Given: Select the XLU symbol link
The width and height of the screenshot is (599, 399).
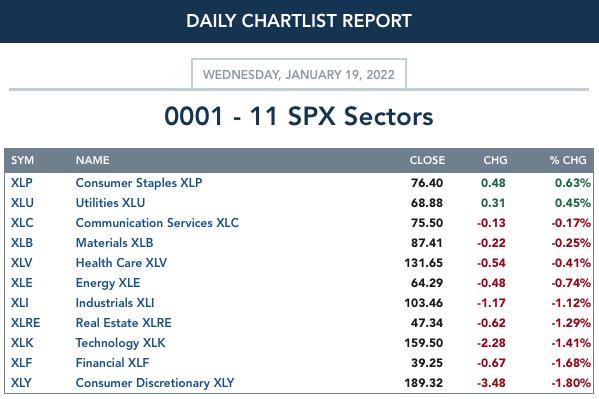Looking at the screenshot, I should click(x=22, y=203).
